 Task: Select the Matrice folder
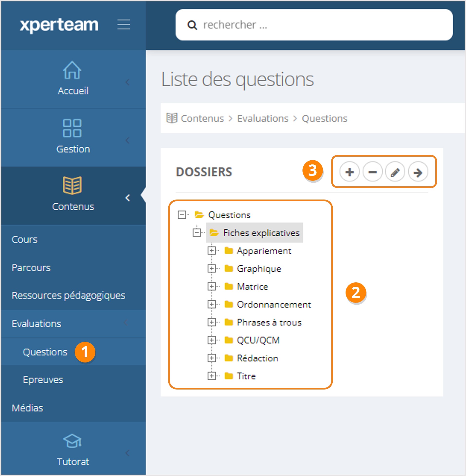pyautogui.click(x=252, y=286)
